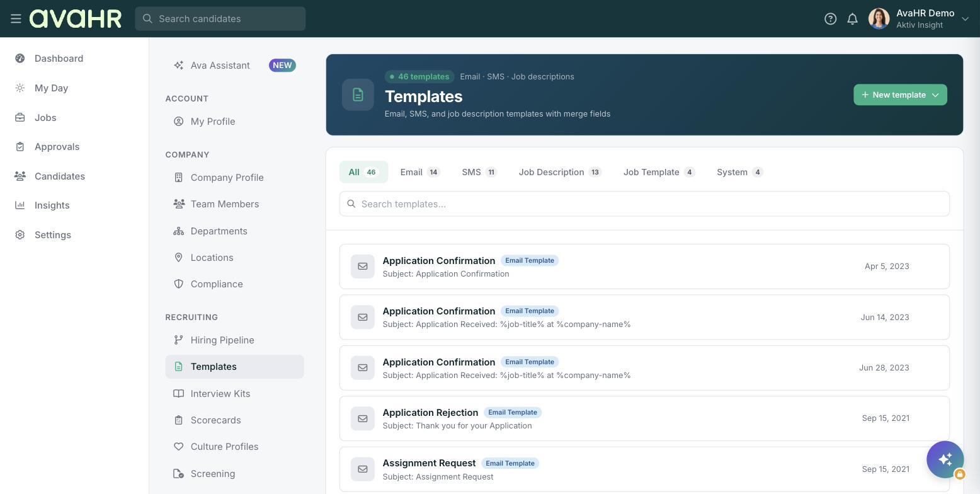
Task: Click the 46 templates status badge
Action: pos(419,77)
